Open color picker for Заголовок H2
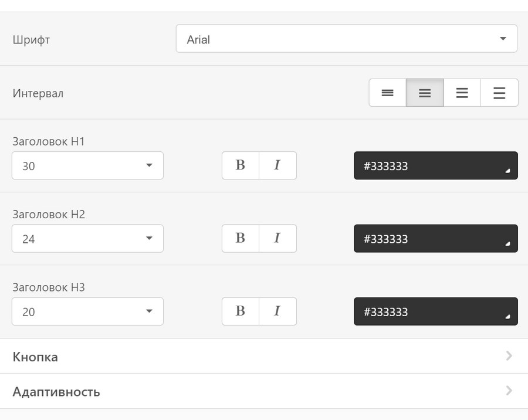The height and width of the screenshot is (420, 528). (435, 238)
